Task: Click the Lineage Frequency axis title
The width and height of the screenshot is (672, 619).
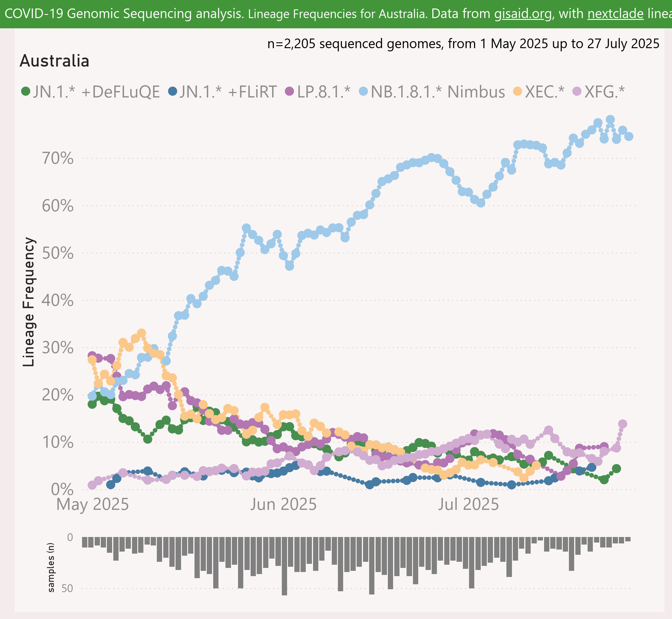Action: point(29,302)
